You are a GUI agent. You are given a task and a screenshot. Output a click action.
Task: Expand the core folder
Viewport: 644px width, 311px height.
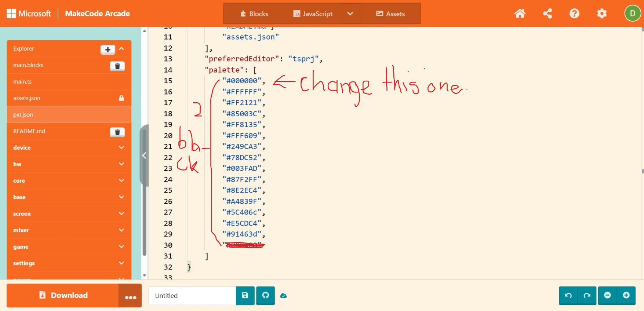pos(69,180)
